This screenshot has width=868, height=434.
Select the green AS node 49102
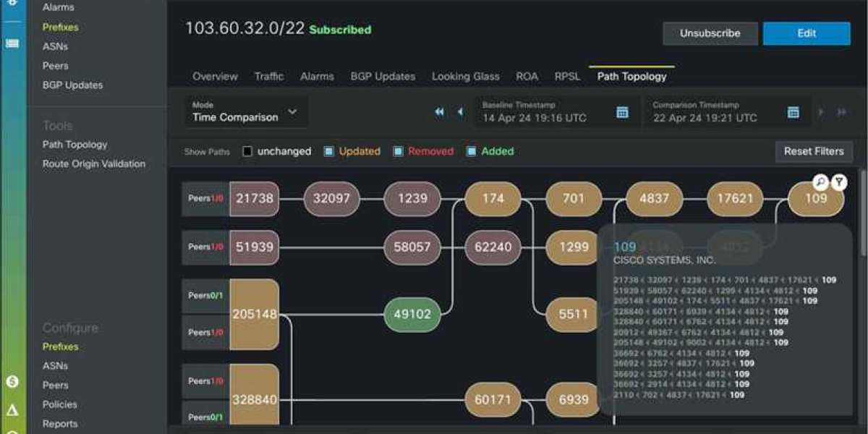coord(412,315)
